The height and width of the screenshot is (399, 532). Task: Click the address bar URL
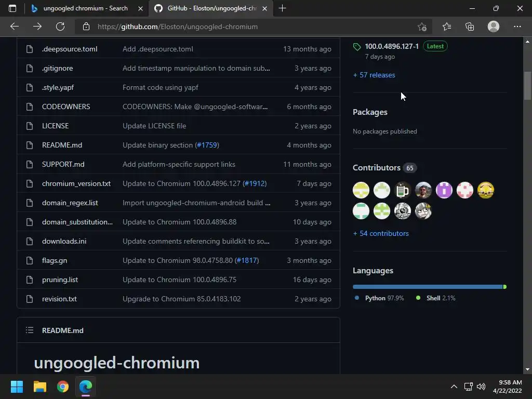(x=178, y=26)
